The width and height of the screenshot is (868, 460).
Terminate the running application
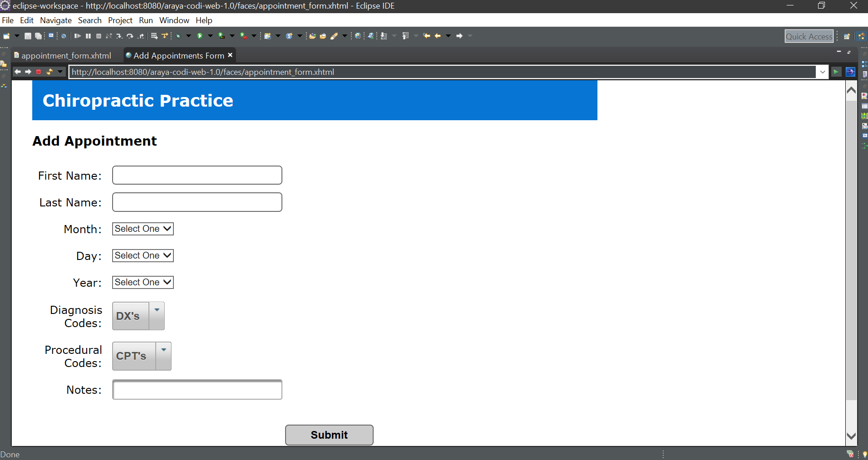99,36
